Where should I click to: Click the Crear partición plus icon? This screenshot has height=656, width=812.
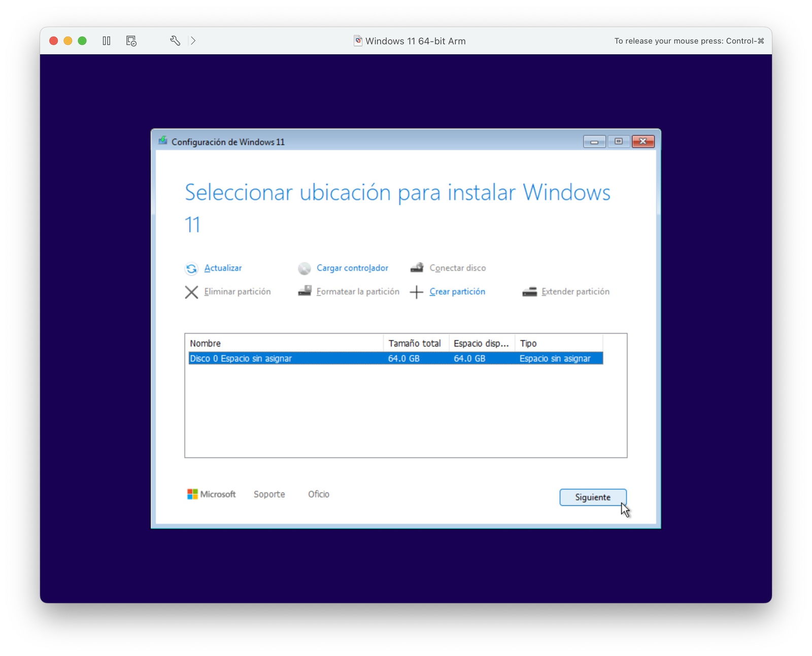tap(416, 292)
